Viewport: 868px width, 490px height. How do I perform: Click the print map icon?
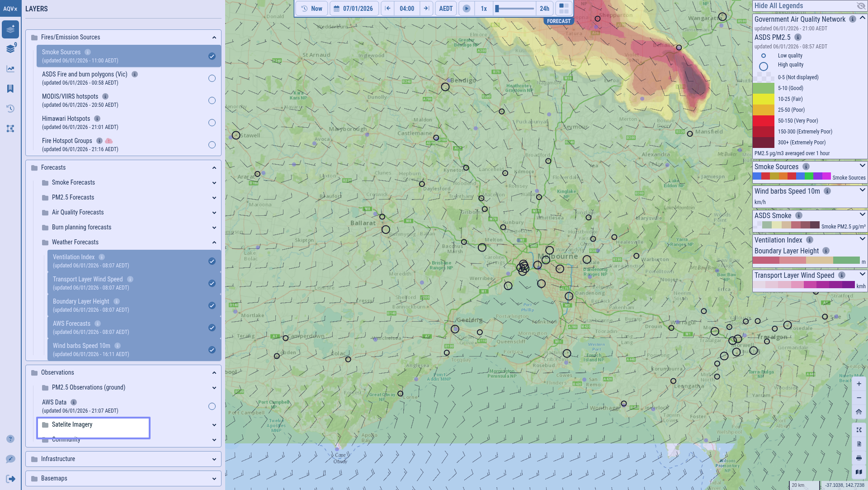859,458
